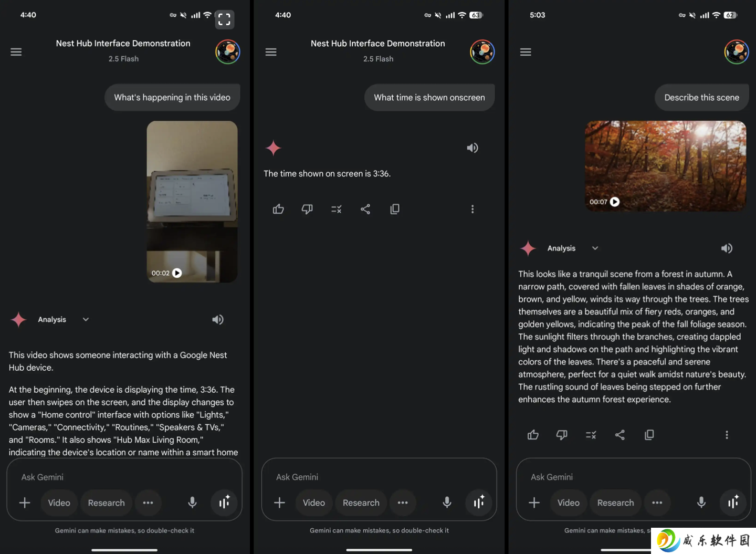Open more tools ellipsis in right screen
The height and width of the screenshot is (554, 756).
point(657,503)
